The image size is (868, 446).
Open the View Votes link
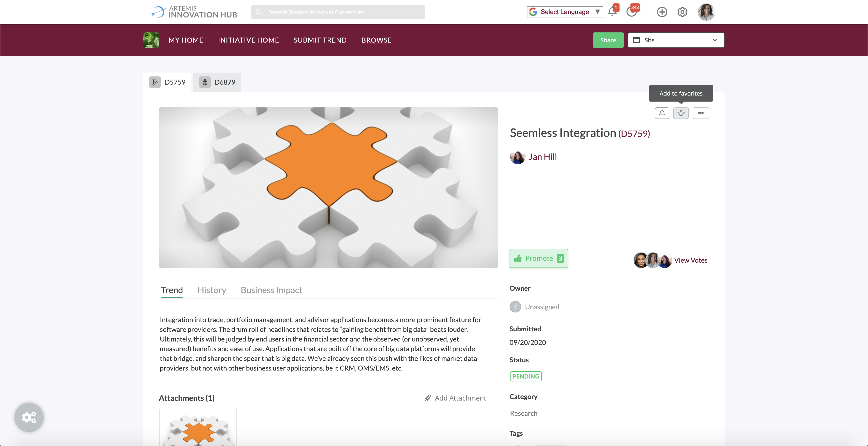click(x=690, y=260)
